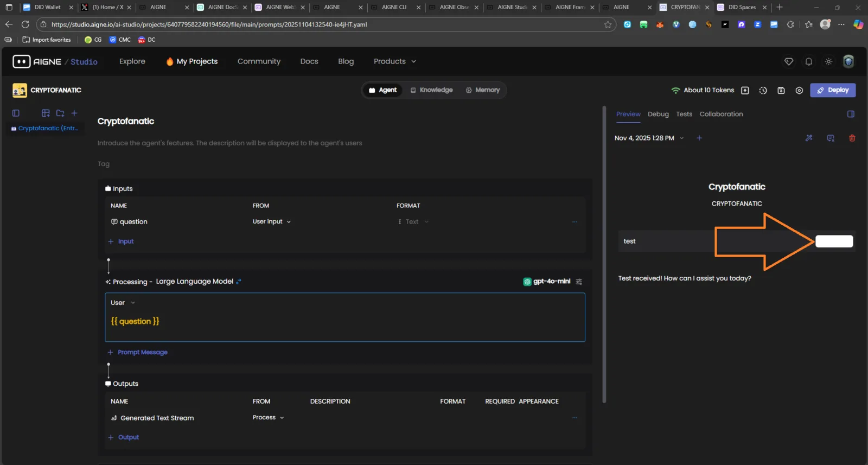Click the browser back button

coord(9,24)
